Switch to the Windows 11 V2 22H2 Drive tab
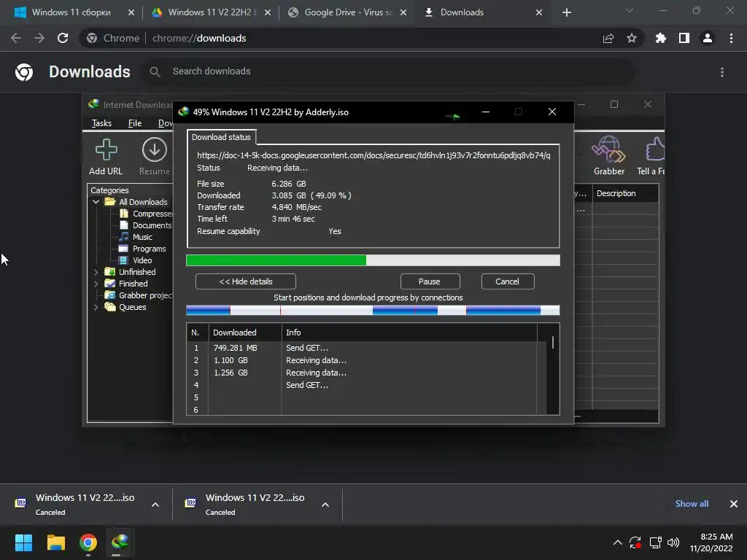Screen dimensions: 747x560 click(x=209, y=12)
